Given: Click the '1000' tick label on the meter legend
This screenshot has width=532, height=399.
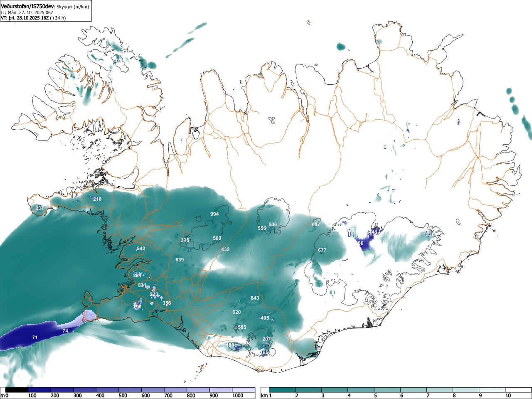Looking at the screenshot, I should tap(238, 396).
